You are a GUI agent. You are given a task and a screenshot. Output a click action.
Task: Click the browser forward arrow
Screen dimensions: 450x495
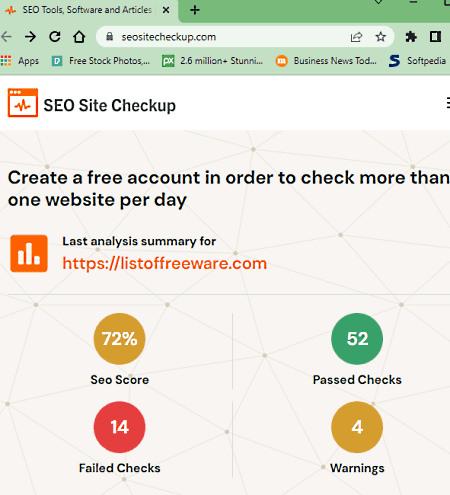(30, 37)
